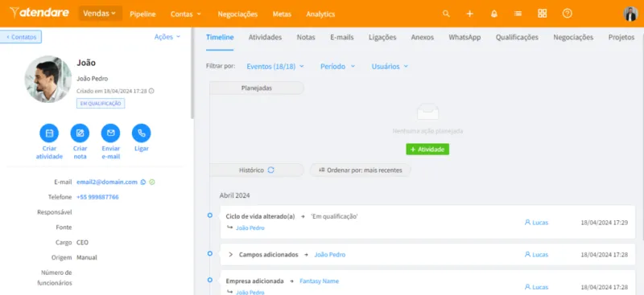Click the Criar atividade calendar icon
The width and height of the screenshot is (644, 295).
[x=49, y=133]
